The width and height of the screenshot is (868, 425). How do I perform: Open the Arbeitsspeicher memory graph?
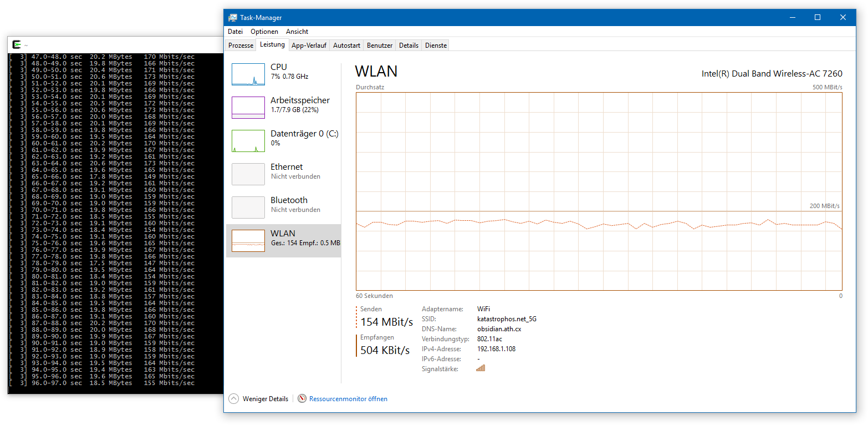click(x=248, y=108)
